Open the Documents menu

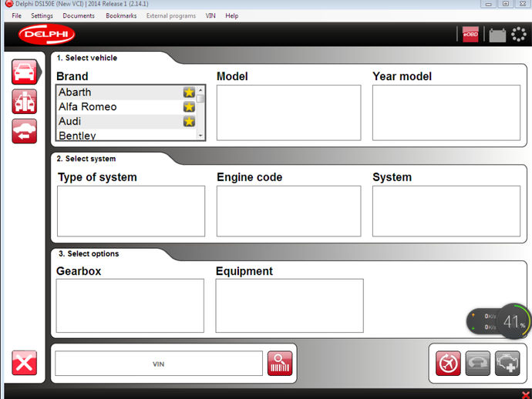(79, 15)
